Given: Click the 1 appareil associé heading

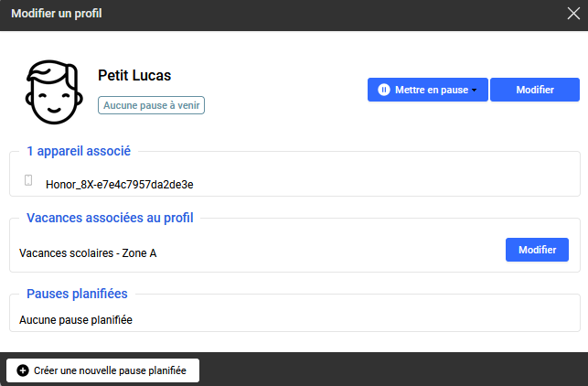Looking at the screenshot, I should point(79,151).
